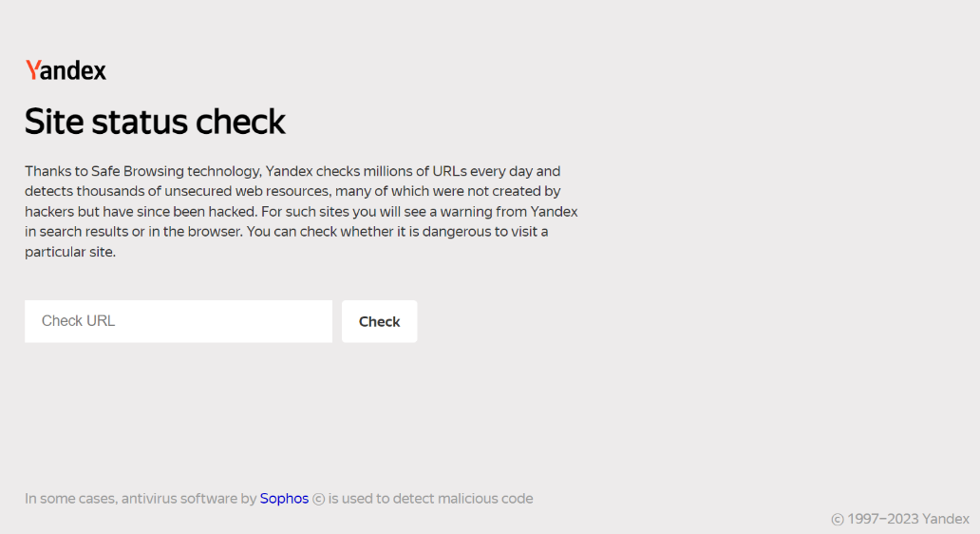
Task: Click the word 'Site' in the heading
Action: [x=54, y=122]
